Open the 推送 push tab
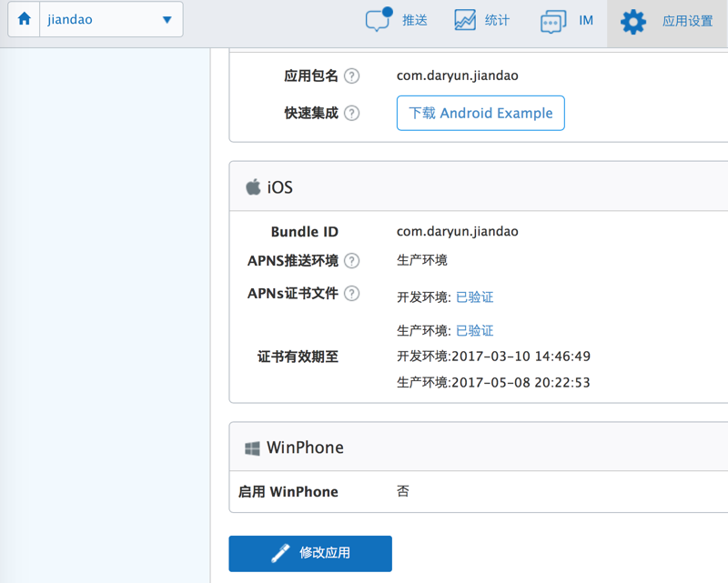Image resolution: width=728 pixels, height=583 pixels. click(x=397, y=20)
